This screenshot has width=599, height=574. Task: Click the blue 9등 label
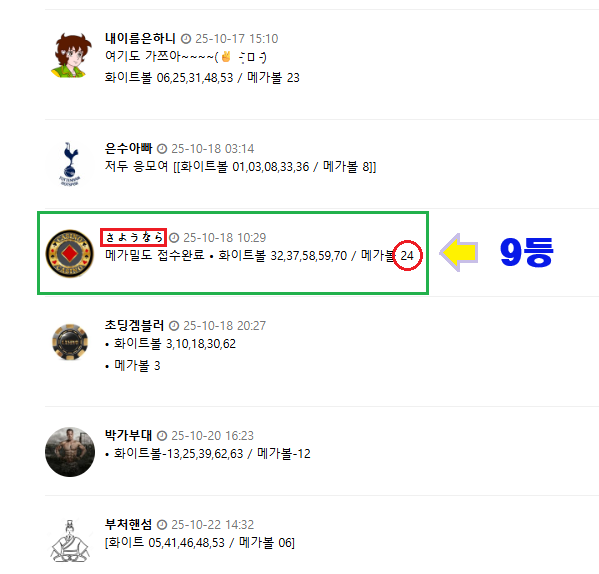(527, 252)
